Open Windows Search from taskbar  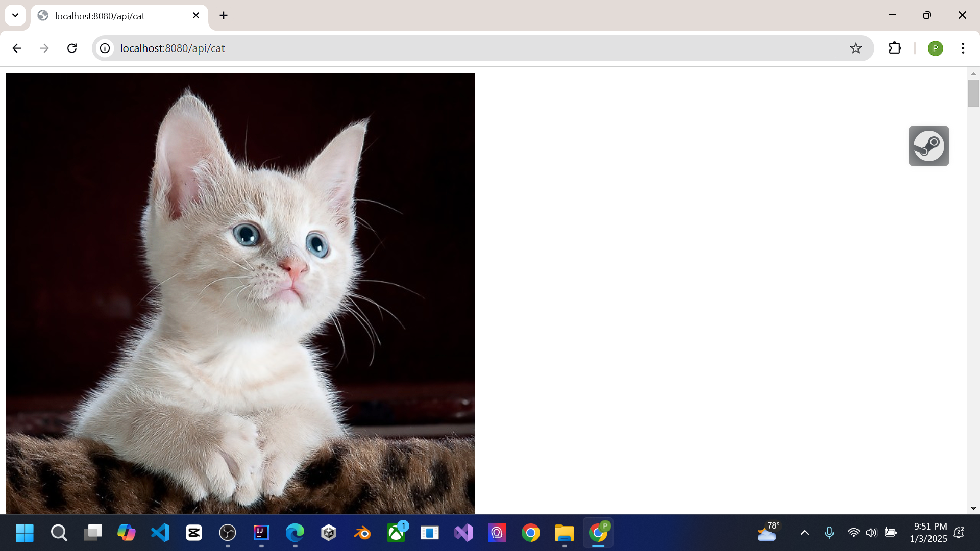(x=59, y=533)
